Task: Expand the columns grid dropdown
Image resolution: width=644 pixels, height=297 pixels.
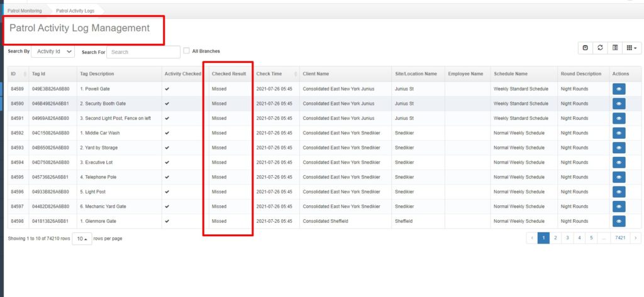Action: point(632,48)
